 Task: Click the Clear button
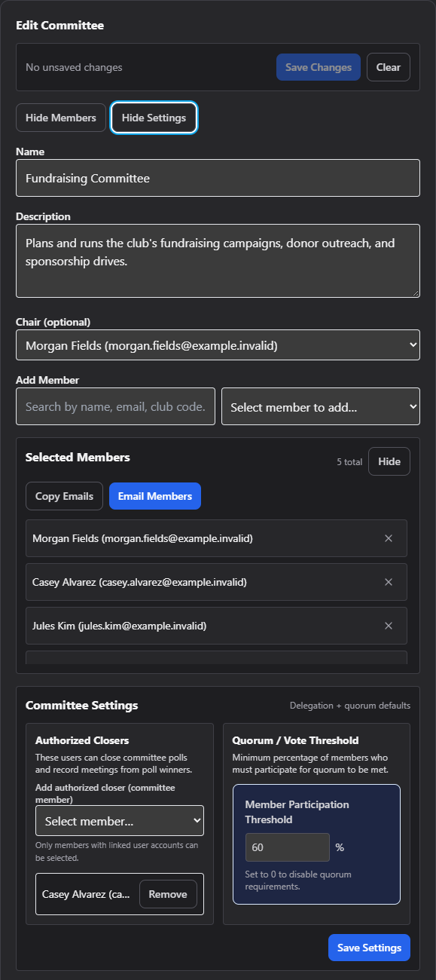[389, 67]
